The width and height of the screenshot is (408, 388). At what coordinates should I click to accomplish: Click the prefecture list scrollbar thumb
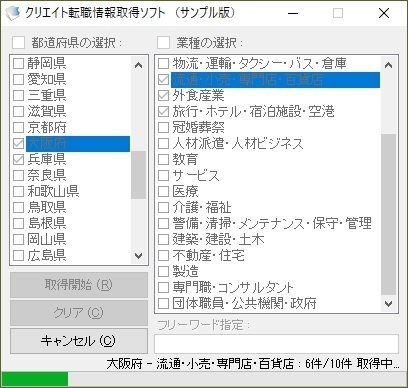click(138, 175)
